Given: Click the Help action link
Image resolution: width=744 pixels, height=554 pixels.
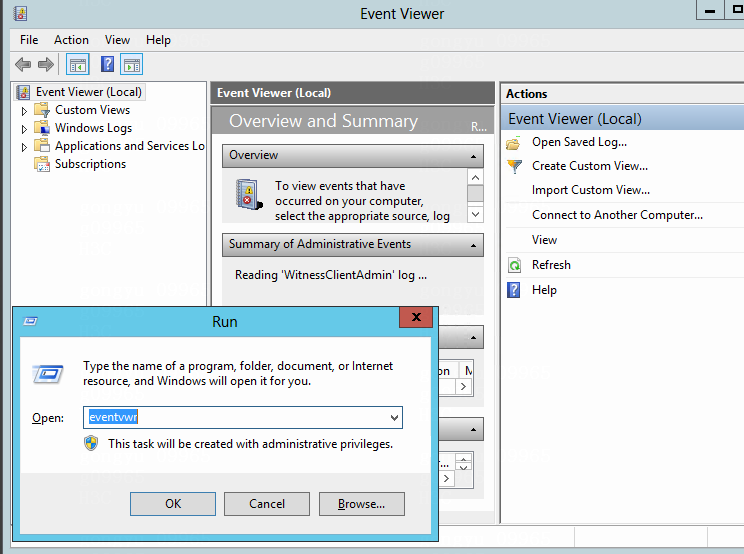Looking at the screenshot, I should (x=544, y=290).
